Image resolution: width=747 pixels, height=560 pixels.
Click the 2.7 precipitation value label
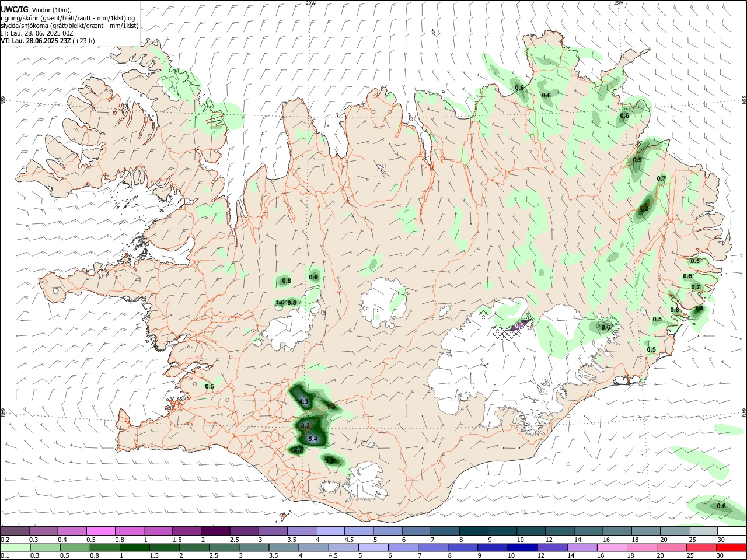point(298,450)
